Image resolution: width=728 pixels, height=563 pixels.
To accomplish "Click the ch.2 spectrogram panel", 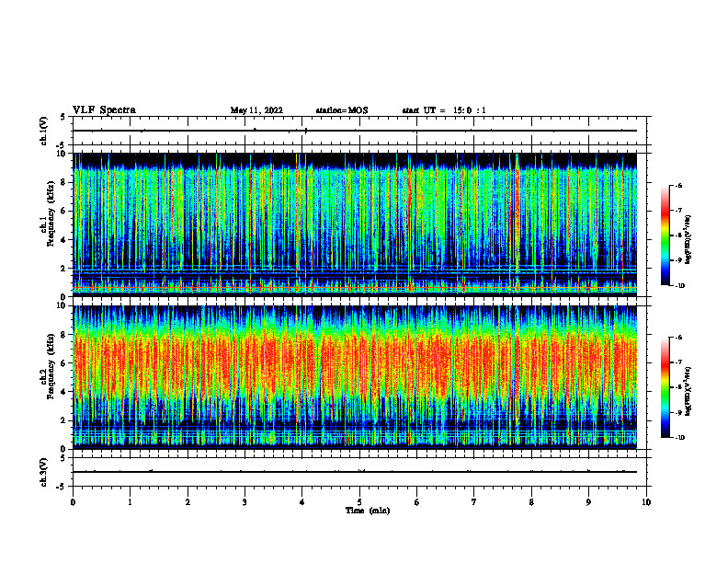I will [x=355, y=377].
